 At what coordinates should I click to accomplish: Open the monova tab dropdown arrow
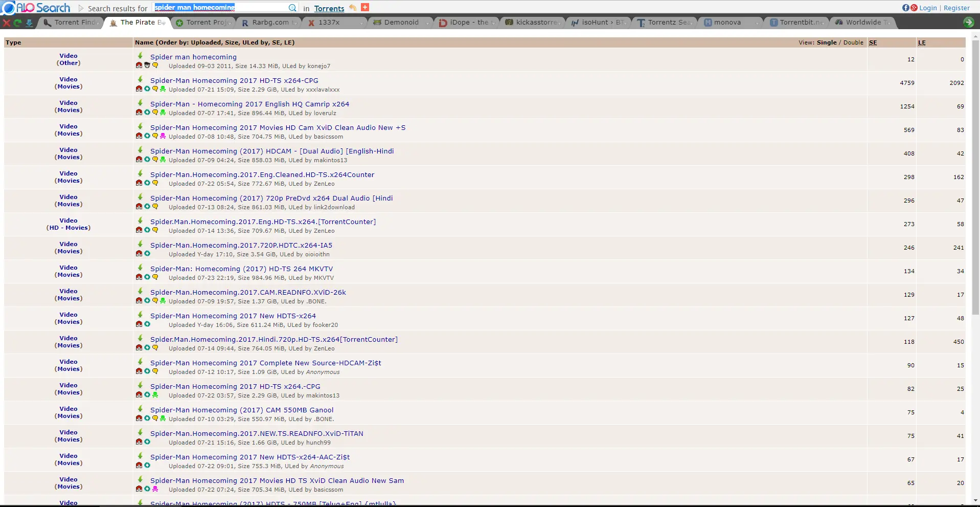pyautogui.click(x=757, y=23)
